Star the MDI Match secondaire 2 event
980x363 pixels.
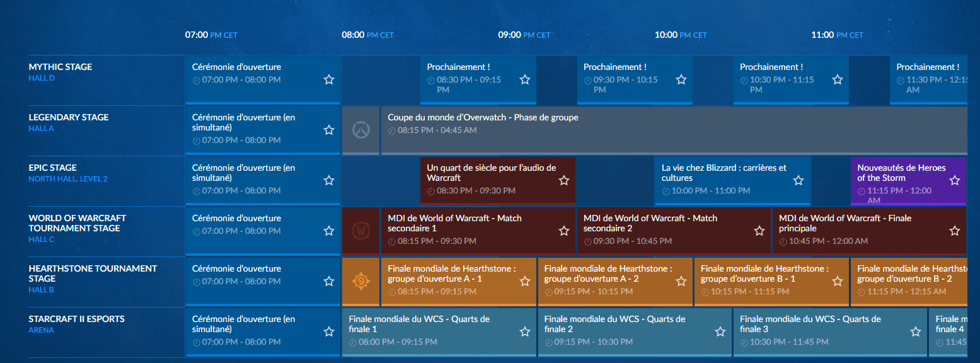(x=759, y=231)
